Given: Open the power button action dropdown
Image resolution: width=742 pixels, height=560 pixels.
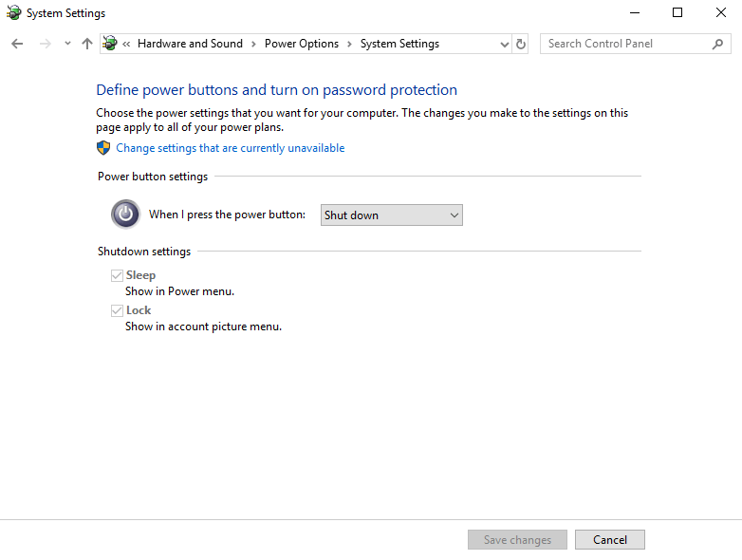Looking at the screenshot, I should point(391,215).
